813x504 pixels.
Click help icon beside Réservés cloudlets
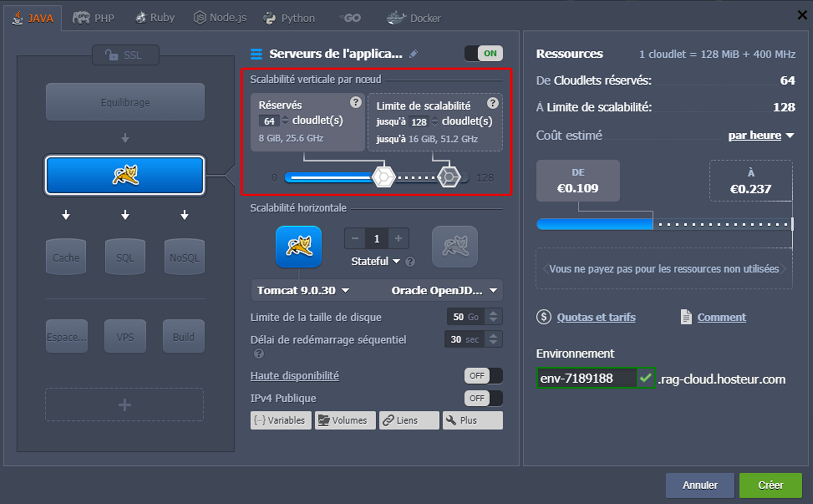(355, 103)
